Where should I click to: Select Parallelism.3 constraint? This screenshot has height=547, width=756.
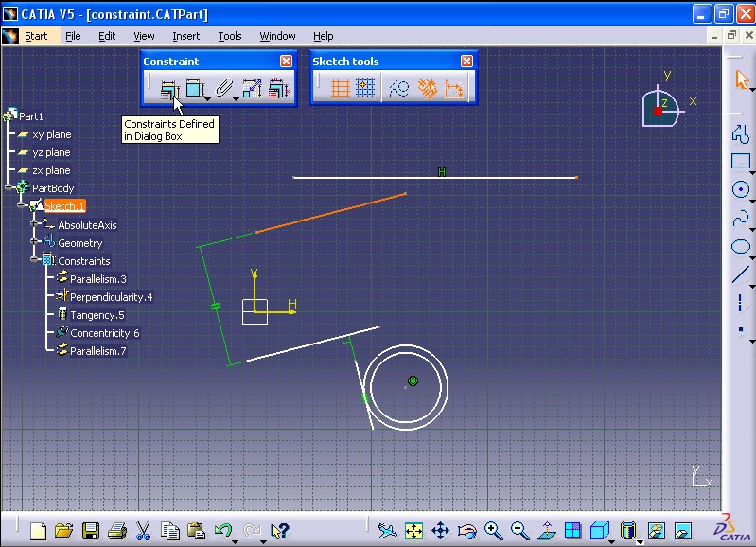coord(97,279)
